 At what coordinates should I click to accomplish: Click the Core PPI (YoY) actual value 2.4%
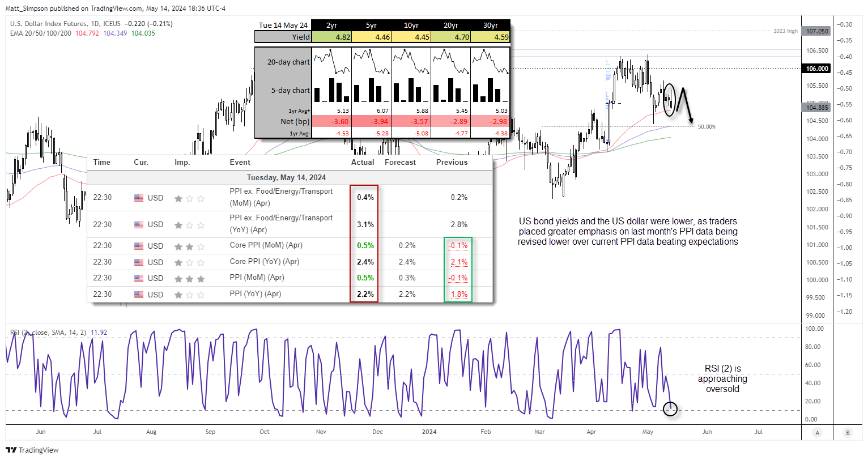click(x=365, y=262)
